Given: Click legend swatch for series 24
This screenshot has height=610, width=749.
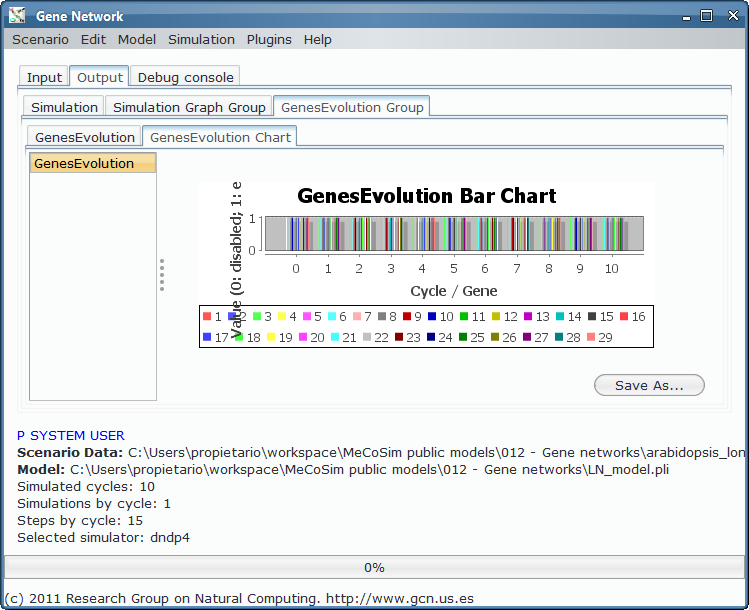Looking at the screenshot, I should point(431,337).
